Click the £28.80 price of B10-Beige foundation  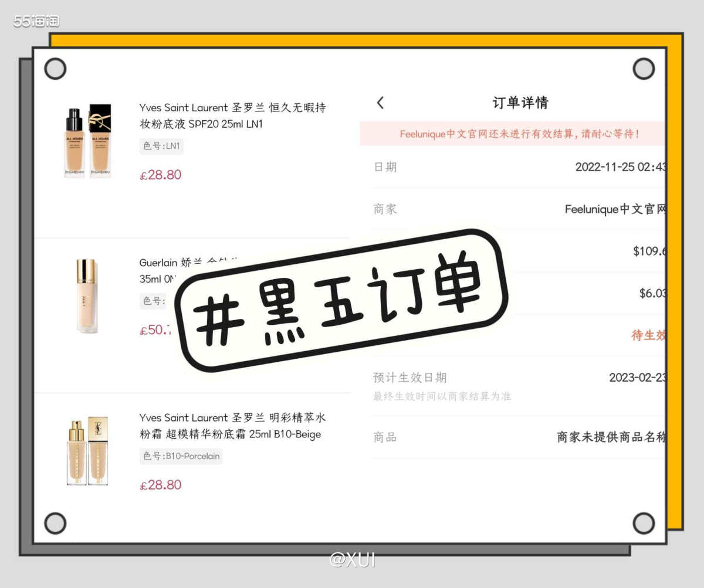(x=160, y=485)
